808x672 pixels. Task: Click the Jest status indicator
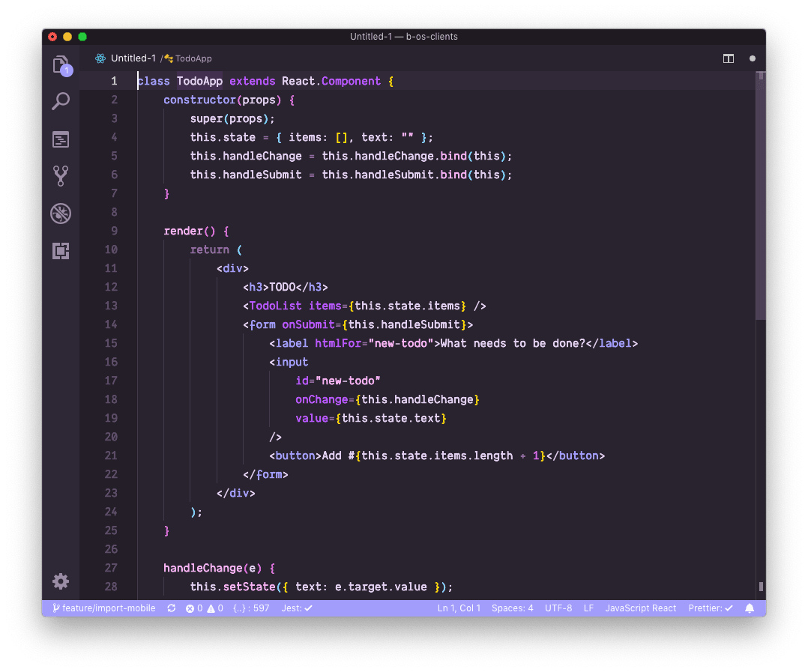click(297, 608)
